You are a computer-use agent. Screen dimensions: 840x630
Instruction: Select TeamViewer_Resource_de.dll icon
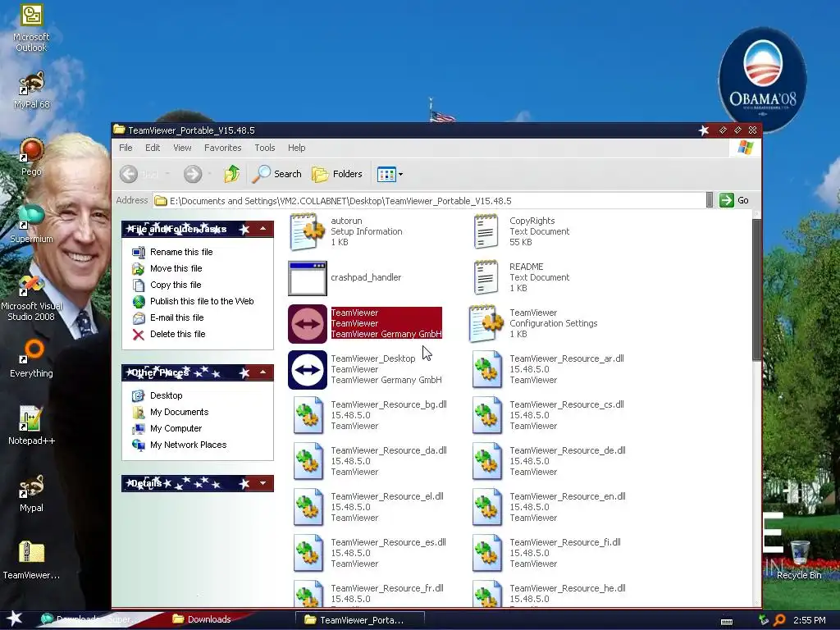tap(486, 461)
